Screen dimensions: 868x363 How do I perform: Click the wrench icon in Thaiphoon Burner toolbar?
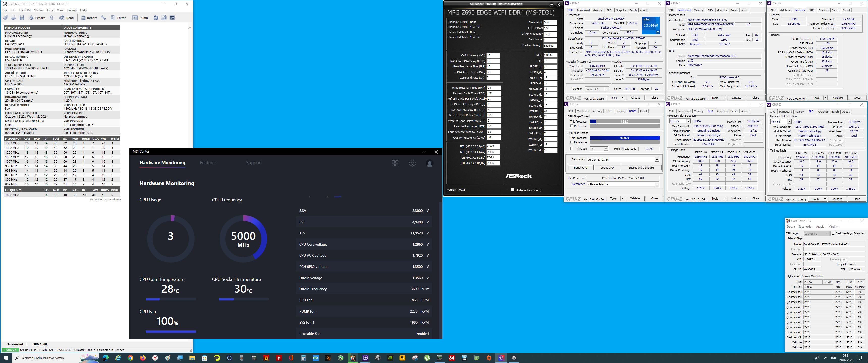click(x=103, y=18)
